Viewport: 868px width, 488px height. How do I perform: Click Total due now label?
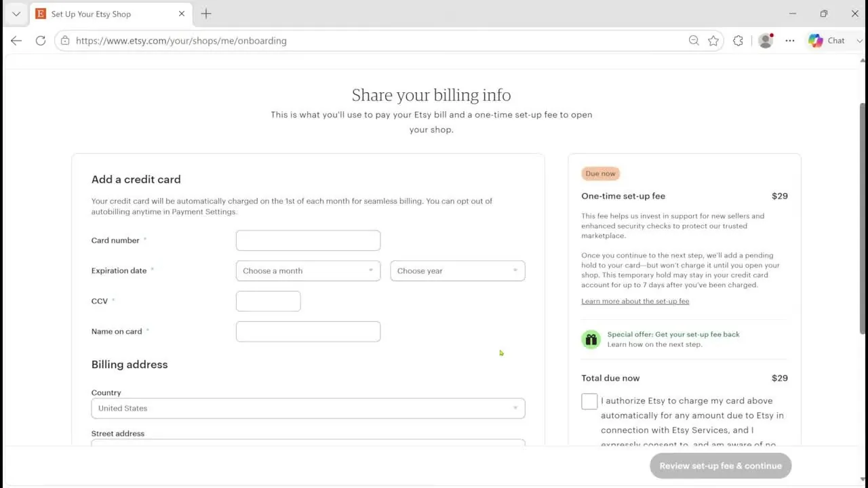pos(610,378)
